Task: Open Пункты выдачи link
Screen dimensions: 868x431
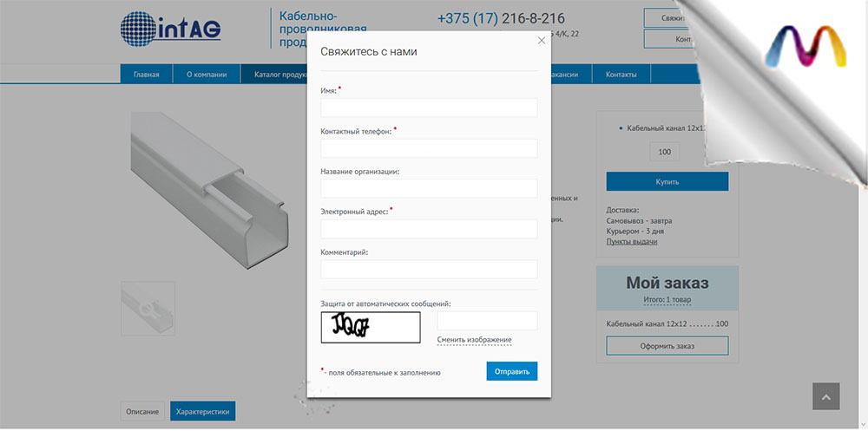Action: (632, 242)
